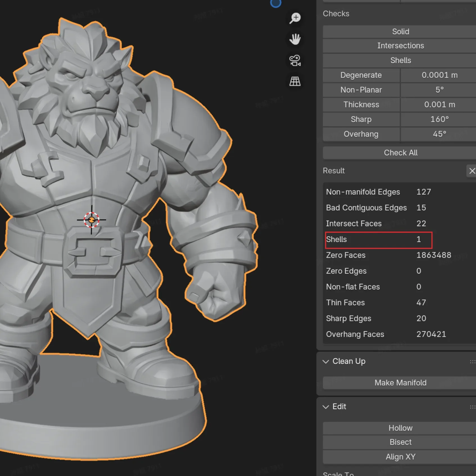
Task: Select Zero Edges result row
Action: [x=399, y=271]
